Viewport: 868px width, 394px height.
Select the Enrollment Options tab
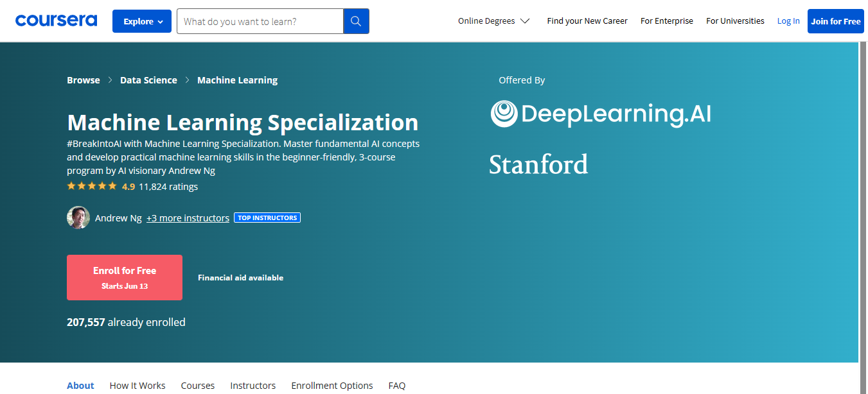pyautogui.click(x=332, y=386)
